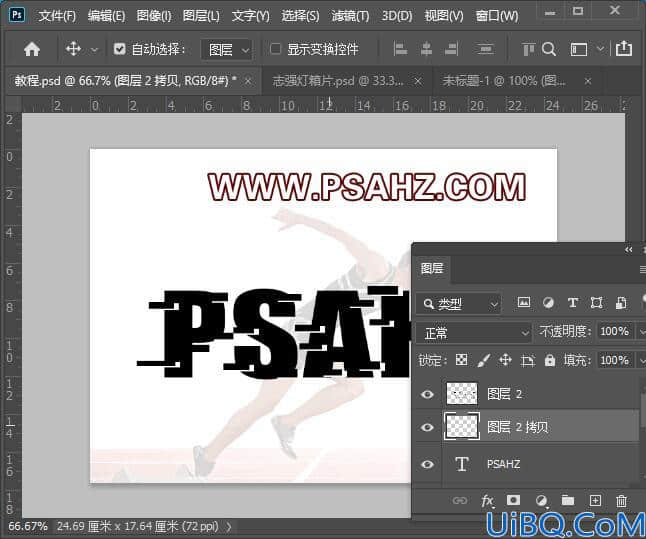The height and width of the screenshot is (539, 646).
Task: Open the 图层(L) menu
Action: [x=201, y=16]
